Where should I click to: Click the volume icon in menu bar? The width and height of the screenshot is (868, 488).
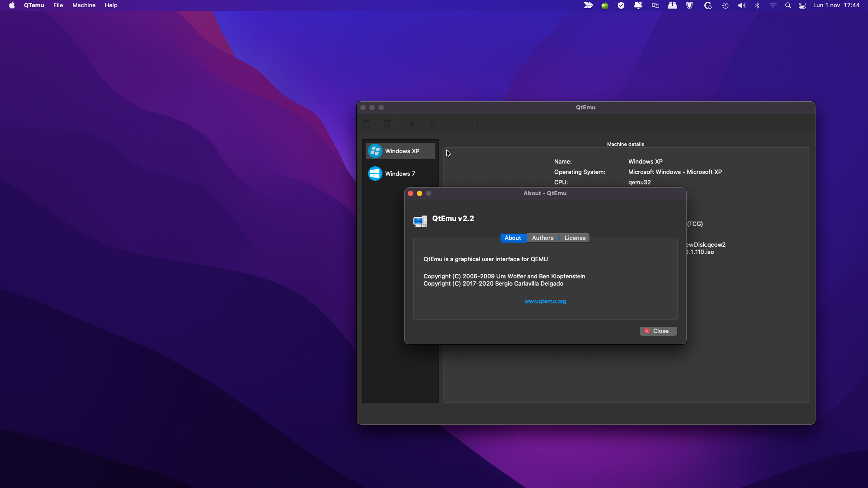click(x=741, y=5)
